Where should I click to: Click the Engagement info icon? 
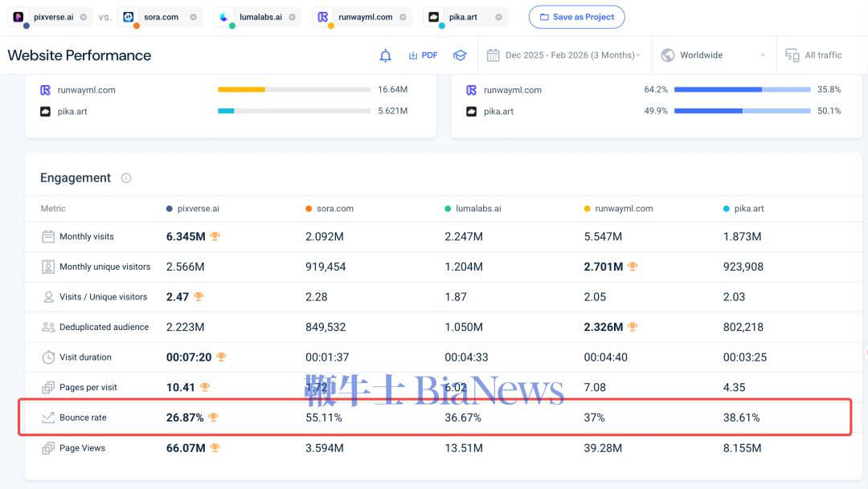[126, 178]
